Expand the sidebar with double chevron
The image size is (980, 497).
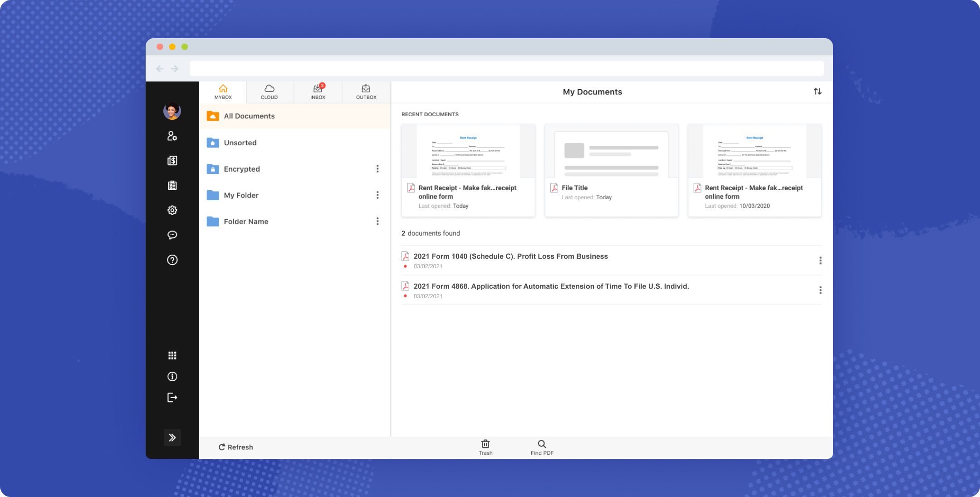172,438
